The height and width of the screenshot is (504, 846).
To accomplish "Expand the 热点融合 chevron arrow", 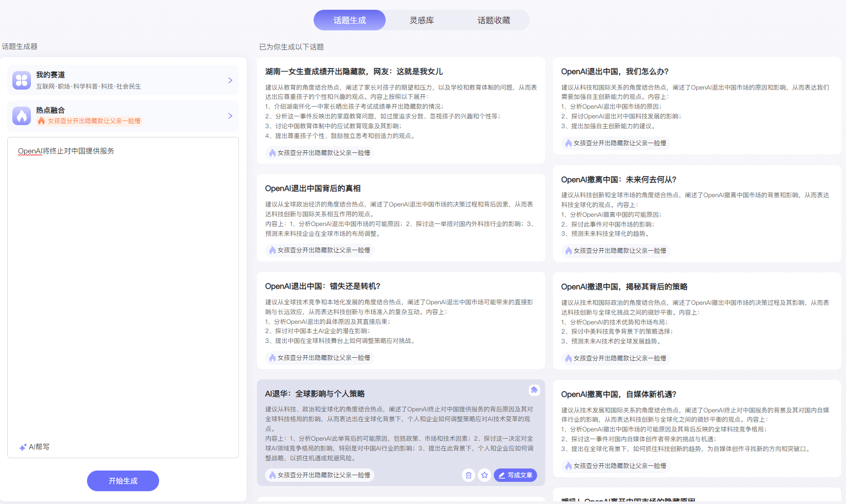I will 230,116.
